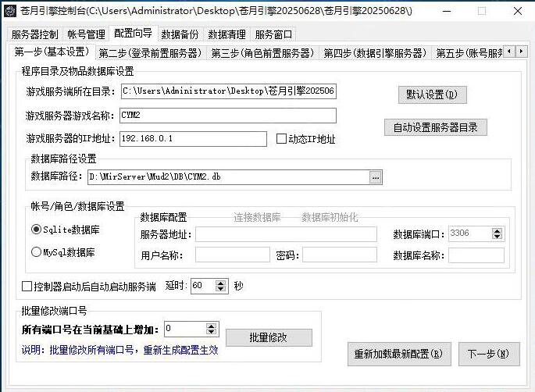Click 帐号/角色/数据库设置 group title
535x392 pixels.
[77, 206]
